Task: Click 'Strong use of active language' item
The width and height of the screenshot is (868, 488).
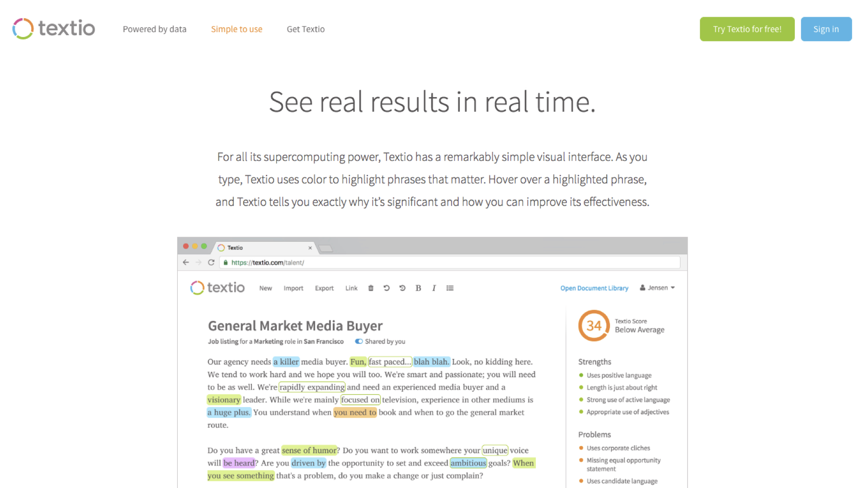Action: 628,399
